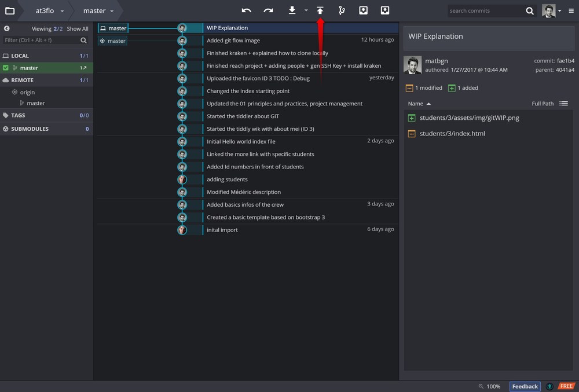579x392 pixels.
Task: Collapse the REMOTE section
Action: pyautogui.click(x=46, y=80)
